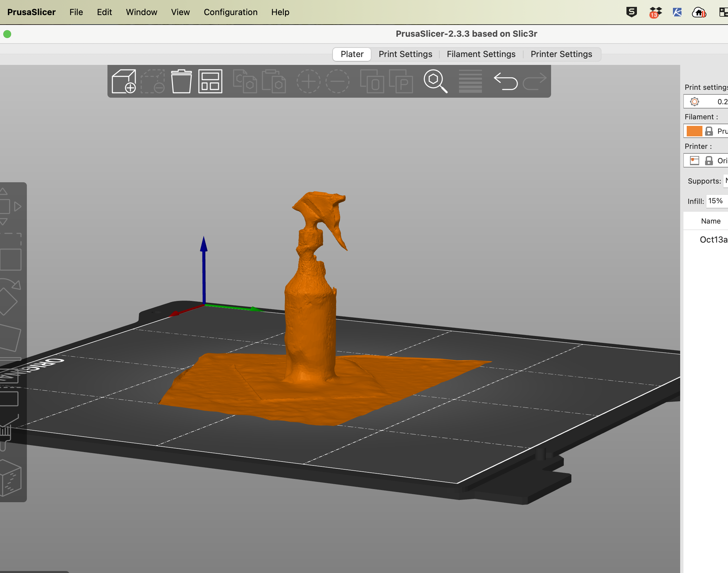
Task: Click the Arrange objects icon
Action: [x=210, y=81]
